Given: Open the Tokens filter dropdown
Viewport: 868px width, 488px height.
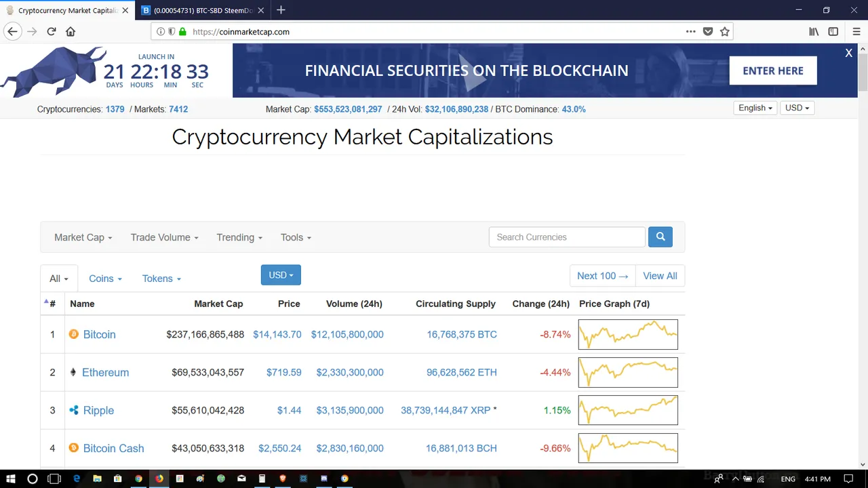Looking at the screenshot, I should pyautogui.click(x=161, y=279).
